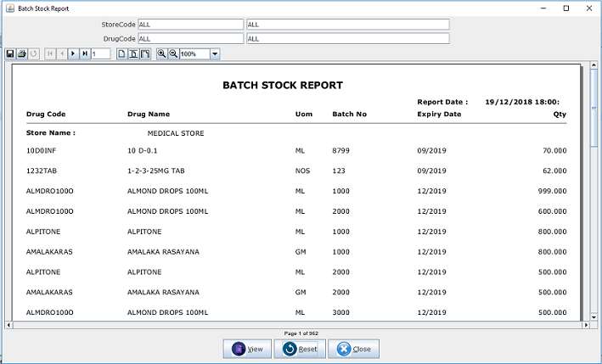Set view to actual size
Viewport: 602px width, 364px height.
(x=121, y=53)
